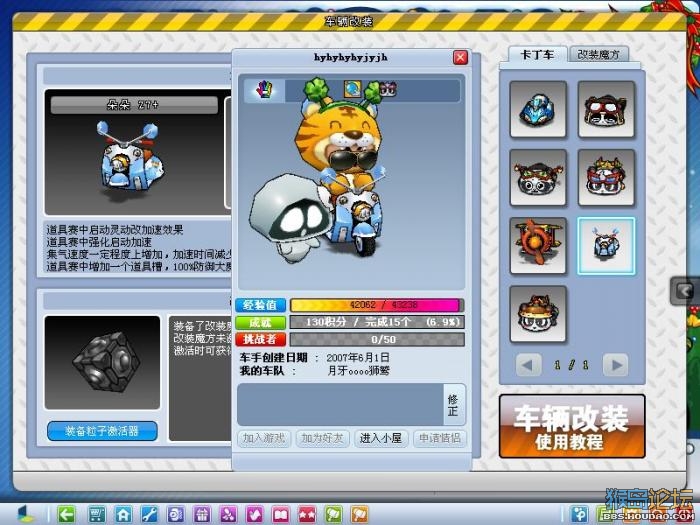Click the 月牙oooo狮鹫 team name text
The width and height of the screenshot is (700, 525).
coord(358,371)
